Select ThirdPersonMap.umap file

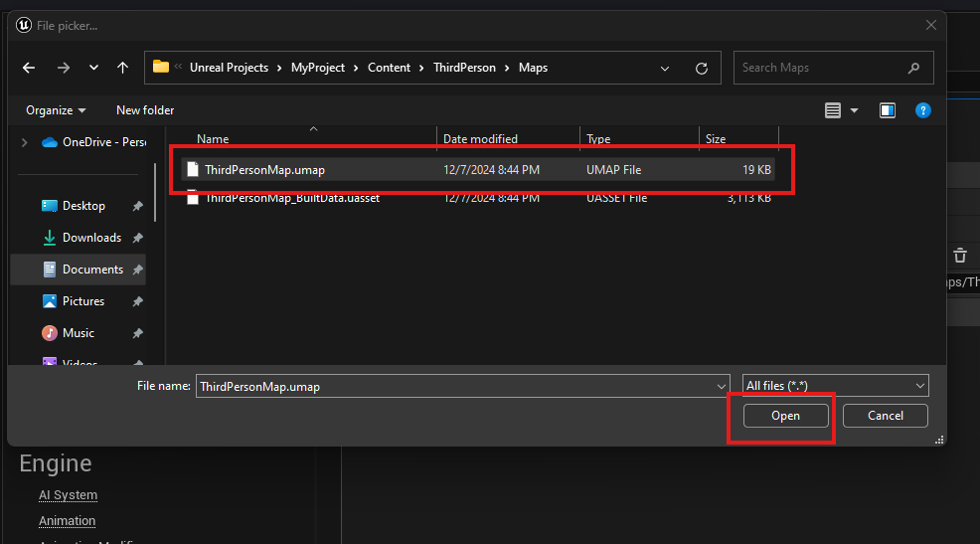(x=263, y=170)
